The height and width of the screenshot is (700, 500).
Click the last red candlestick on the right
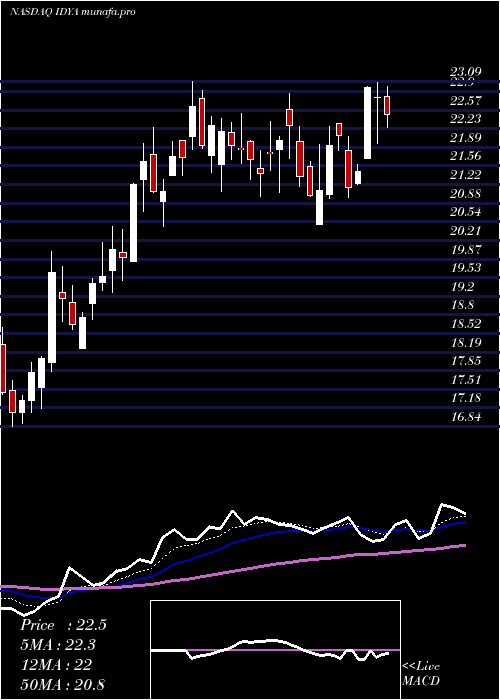click(387, 105)
